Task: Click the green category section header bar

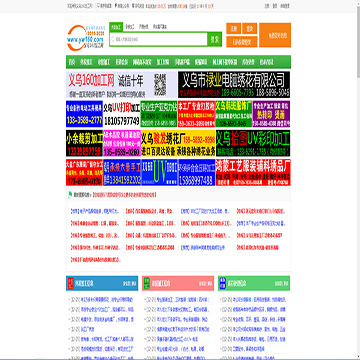Action: [254, 283]
